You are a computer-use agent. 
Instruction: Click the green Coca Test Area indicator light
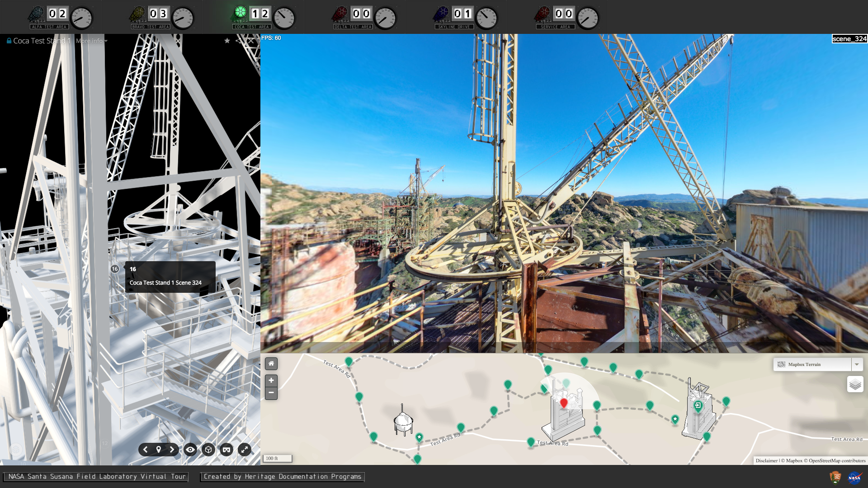[x=241, y=12]
